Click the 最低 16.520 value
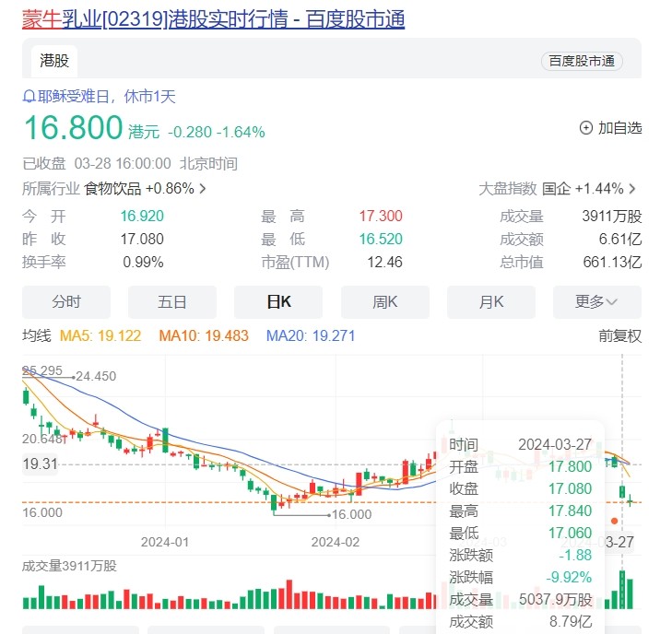This screenshot has height=634, width=672. click(x=381, y=239)
